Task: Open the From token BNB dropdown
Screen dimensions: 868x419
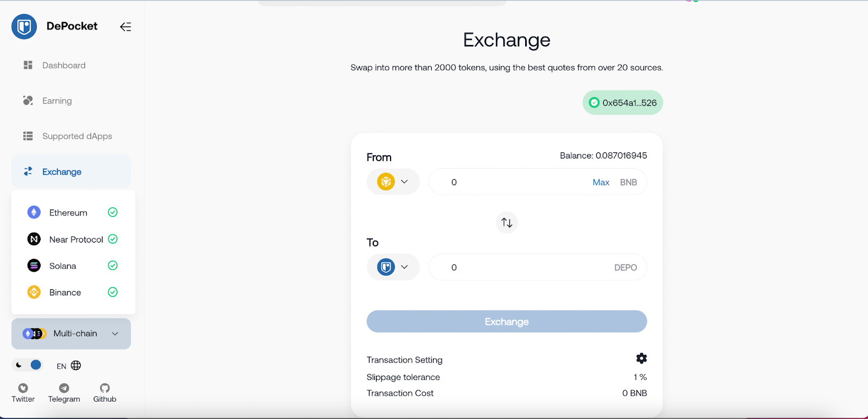Action: [x=393, y=182]
